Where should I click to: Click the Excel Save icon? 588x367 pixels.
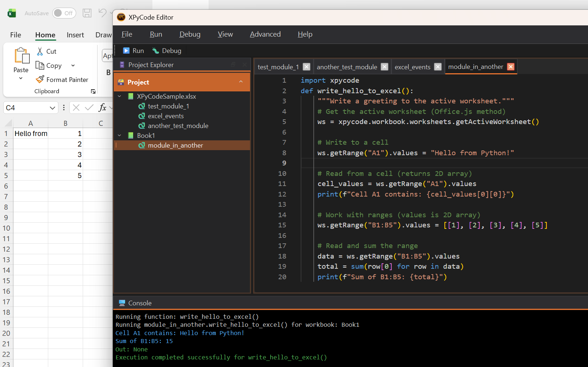(87, 13)
